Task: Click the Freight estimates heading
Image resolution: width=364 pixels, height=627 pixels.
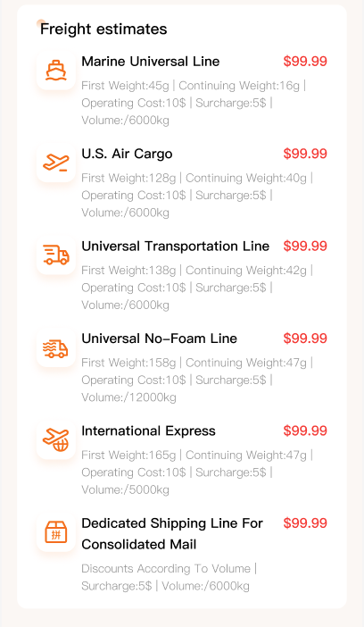Action: [x=103, y=29]
